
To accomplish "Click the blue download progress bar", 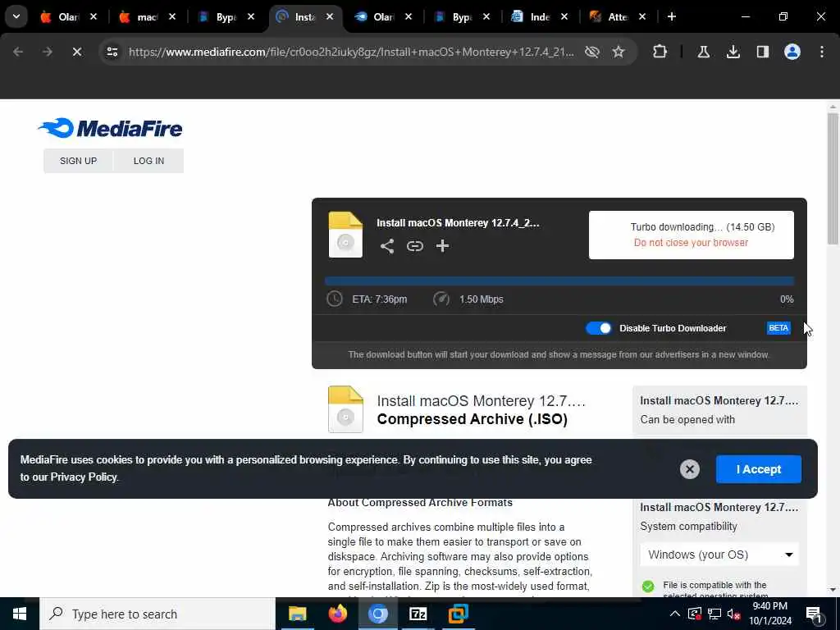I will (x=559, y=281).
